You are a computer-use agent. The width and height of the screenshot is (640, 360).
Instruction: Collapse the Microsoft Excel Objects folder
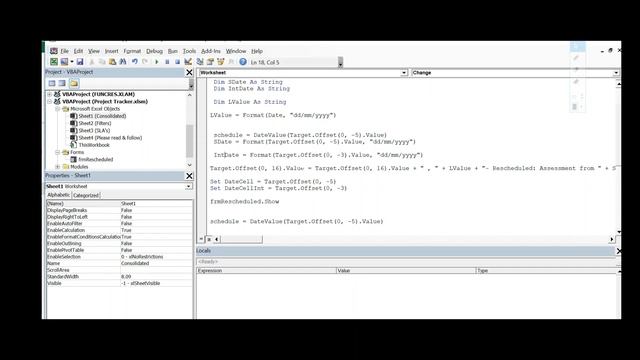point(58,109)
